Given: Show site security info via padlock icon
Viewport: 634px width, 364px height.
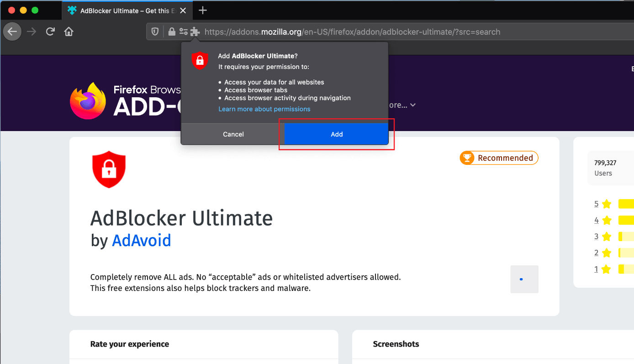Looking at the screenshot, I should pos(172,32).
